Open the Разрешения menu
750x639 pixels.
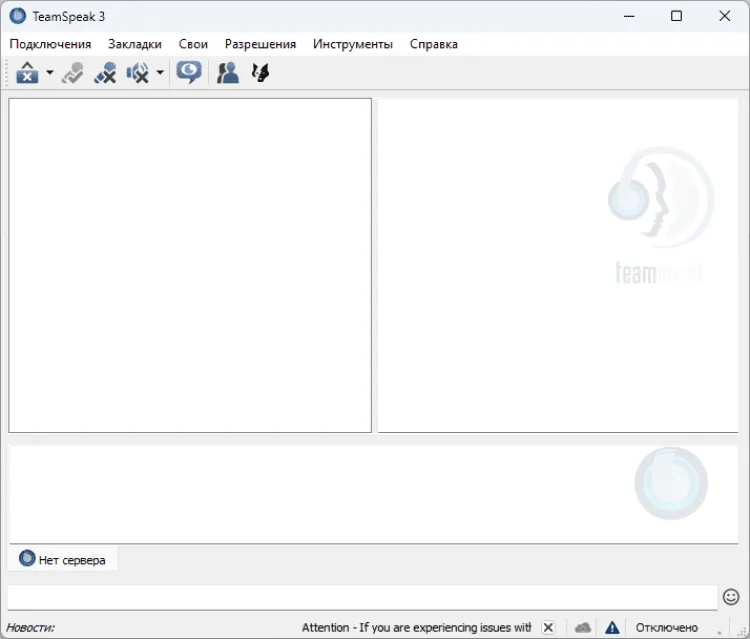pyautogui.click(x=260, y=44)
